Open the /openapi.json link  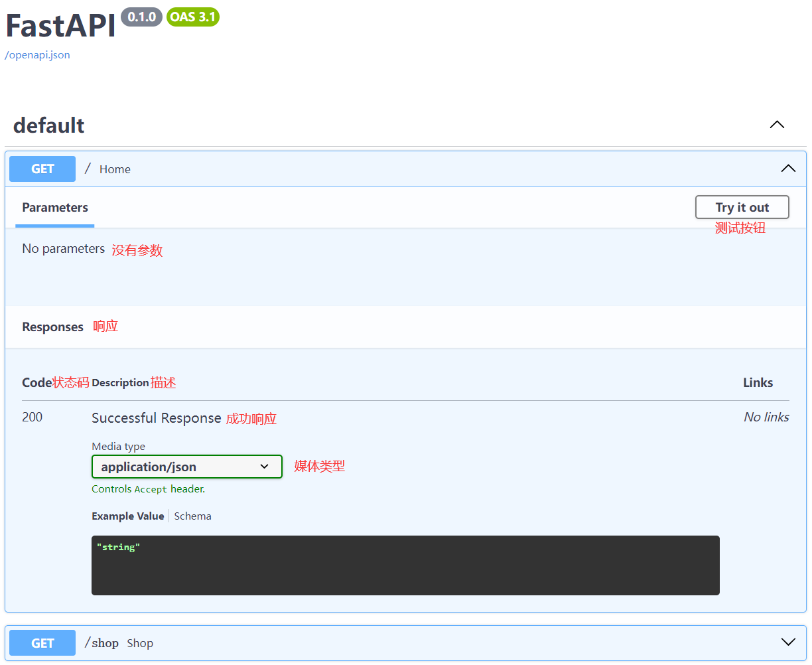pyautogui.click(x=37, y=55)
